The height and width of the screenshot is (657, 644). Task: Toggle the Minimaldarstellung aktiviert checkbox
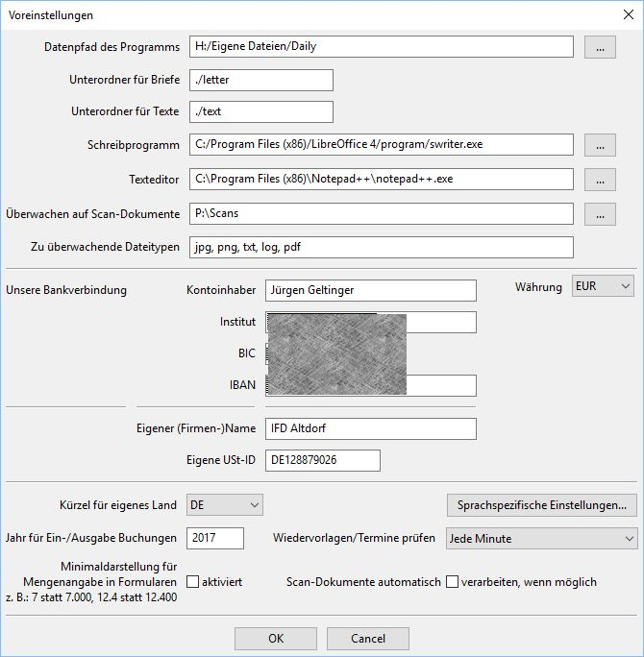pos(192,582)
